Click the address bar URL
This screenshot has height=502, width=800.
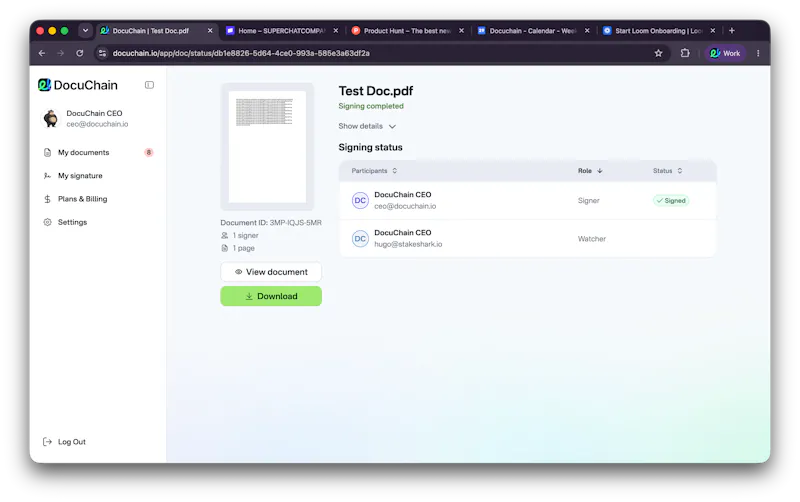pyautogui.click(x=241, y=53)
